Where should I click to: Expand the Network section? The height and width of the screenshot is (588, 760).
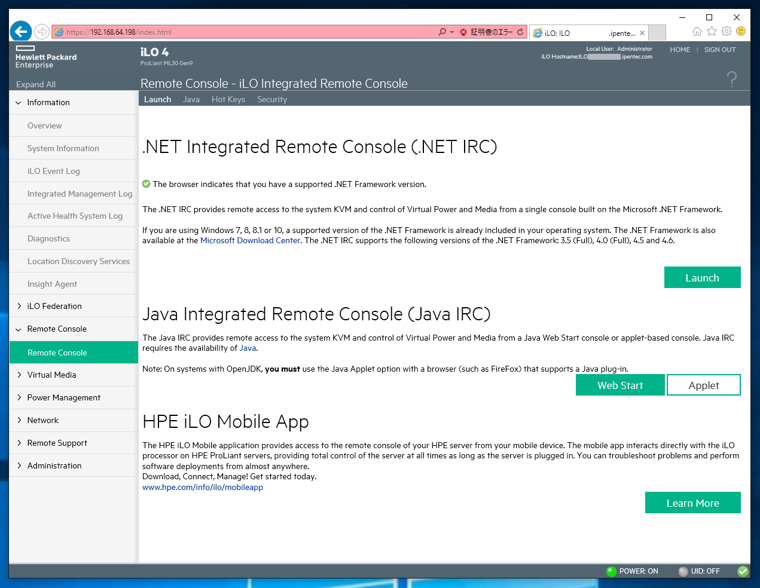(18, 420)
